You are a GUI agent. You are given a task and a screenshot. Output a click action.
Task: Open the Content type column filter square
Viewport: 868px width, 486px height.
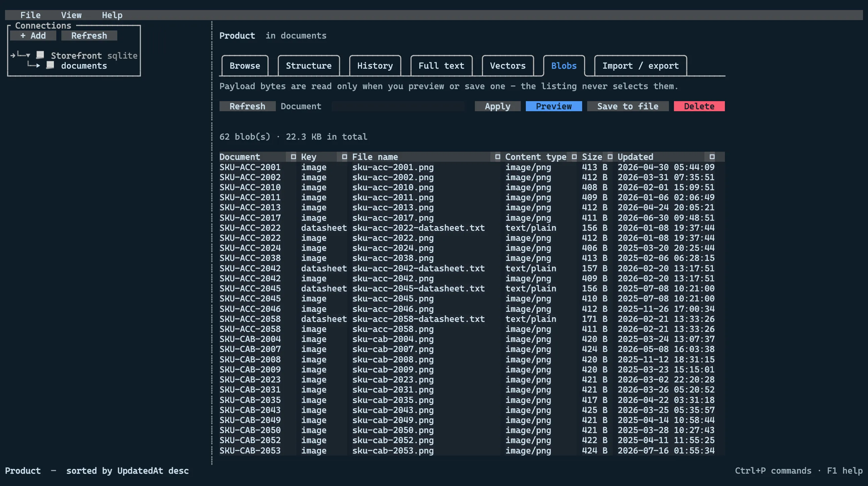click(x=574, y=157)
